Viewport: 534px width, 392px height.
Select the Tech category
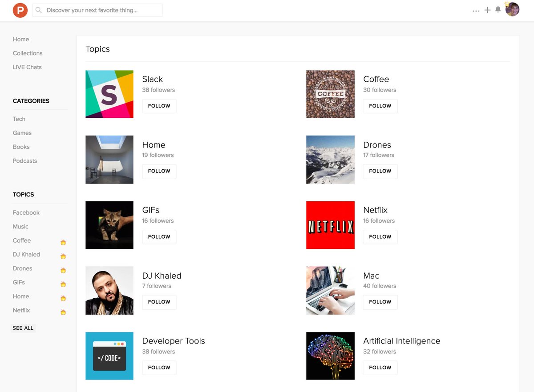click(x=19, y=119)
